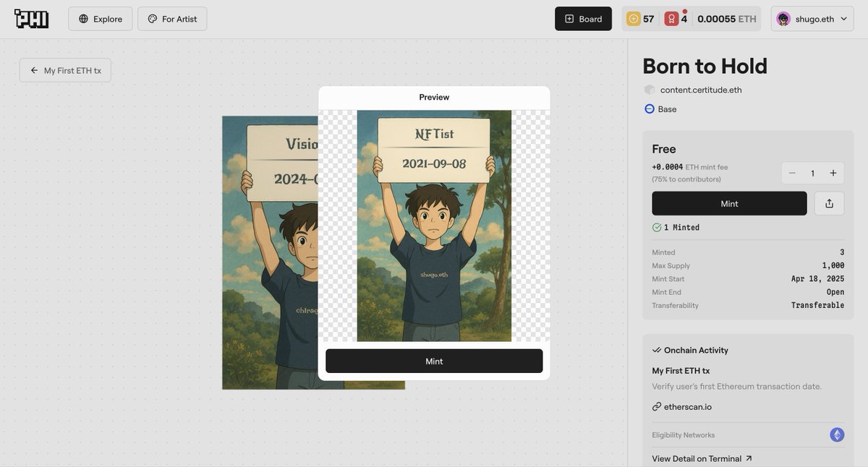Viewport: 868px width, 467px height.
Task: Share this NFT with the share icon
Action: click(829, 204)
